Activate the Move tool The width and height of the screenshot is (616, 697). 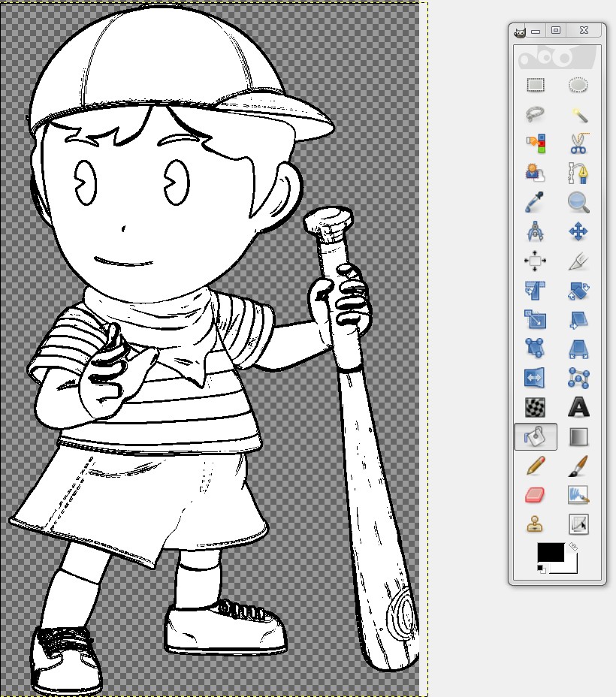[578, 231]
